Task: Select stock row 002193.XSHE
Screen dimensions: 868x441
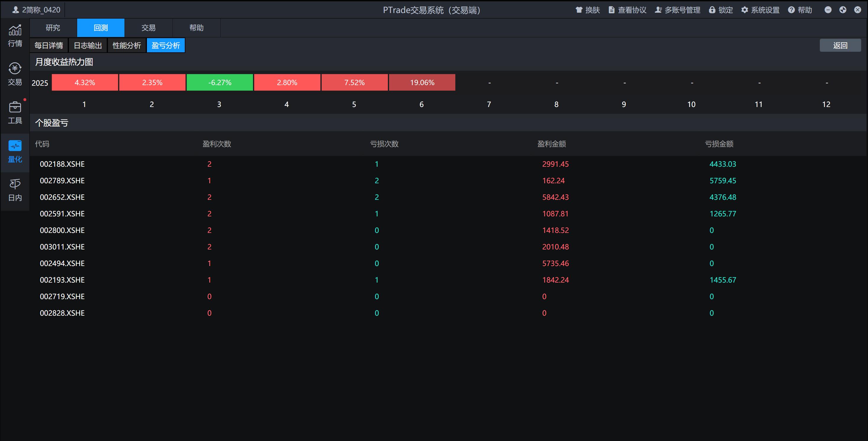Action: 448,280
